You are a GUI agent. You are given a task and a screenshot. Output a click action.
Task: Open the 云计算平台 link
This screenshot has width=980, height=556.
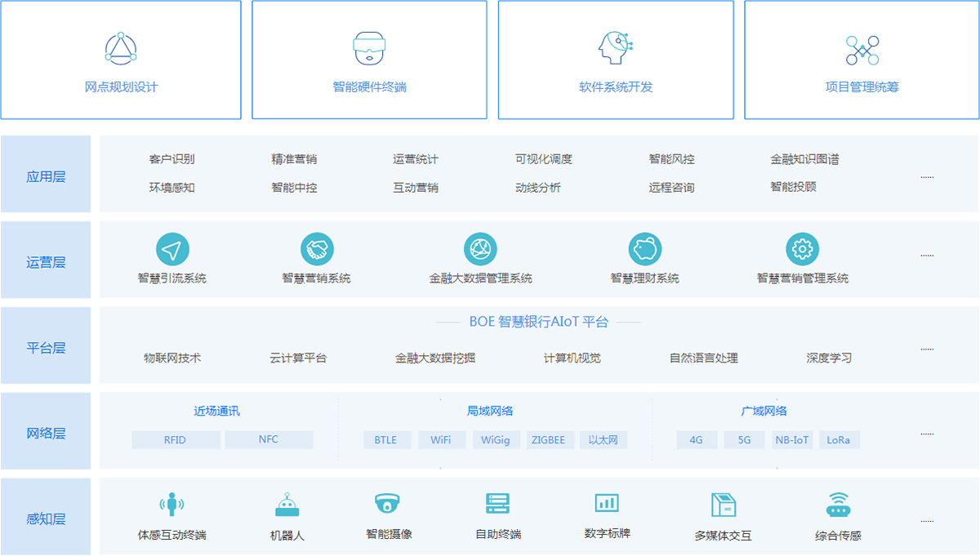click(x=298, y=358)
